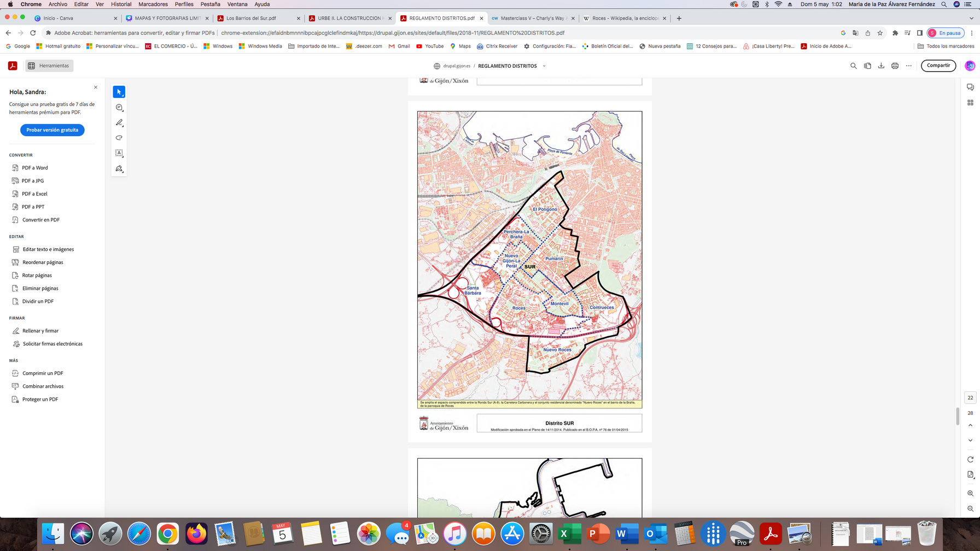
Task: Open the Marcadores menu in menu bar
Action: [x=153, y=4]
